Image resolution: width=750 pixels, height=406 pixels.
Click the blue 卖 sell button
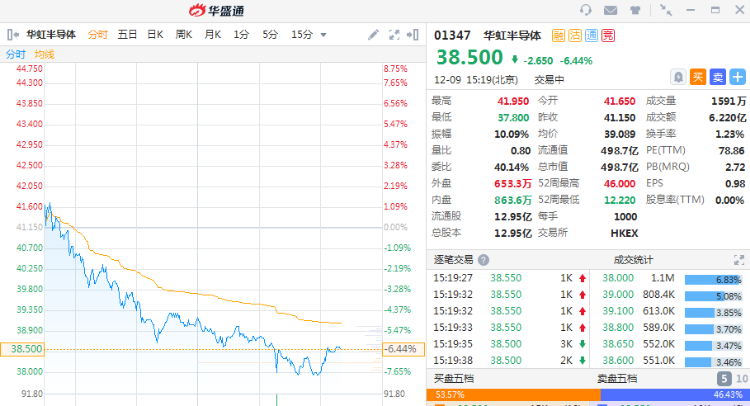pos(717,77)
